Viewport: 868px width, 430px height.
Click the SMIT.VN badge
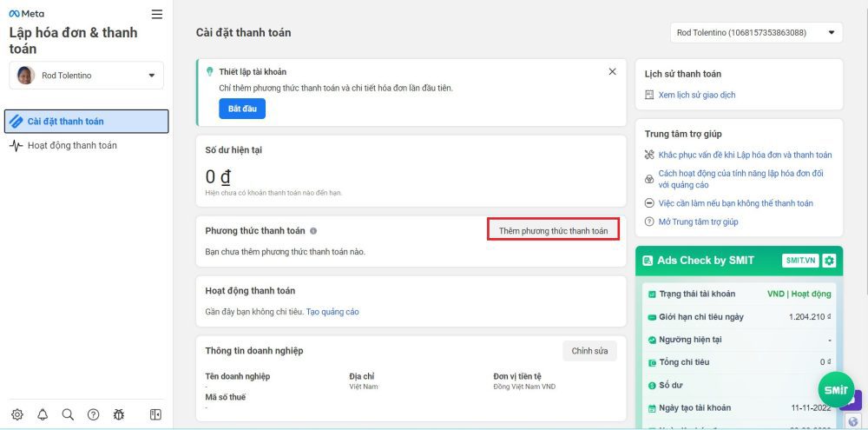800,261
